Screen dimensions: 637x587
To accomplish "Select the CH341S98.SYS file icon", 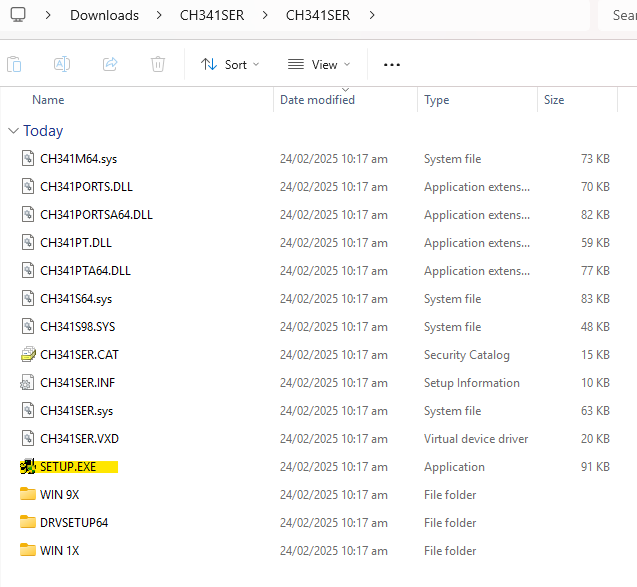I will point(28,327).
